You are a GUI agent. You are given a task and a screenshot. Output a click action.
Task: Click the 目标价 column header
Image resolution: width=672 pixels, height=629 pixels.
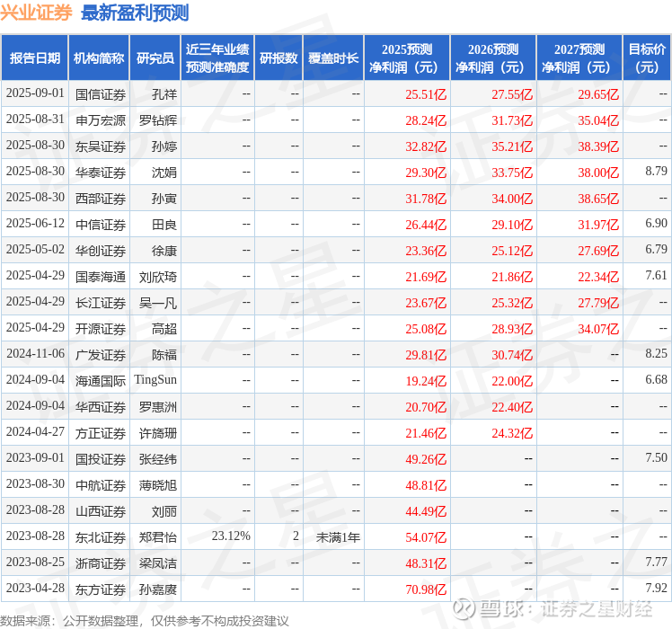[x=647, y=58]
